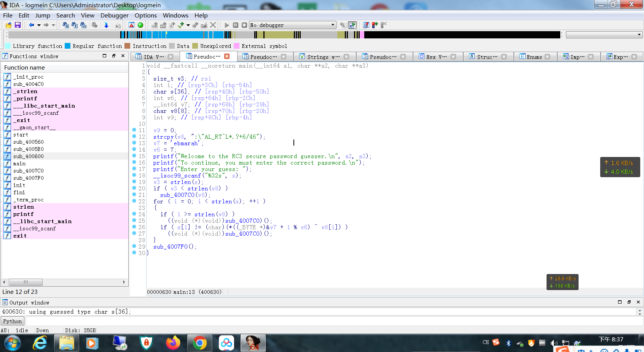The height and width of the screenshot is (352, 644).
Task: Click the X delete icon in toolbar
Action: [213, 25]
